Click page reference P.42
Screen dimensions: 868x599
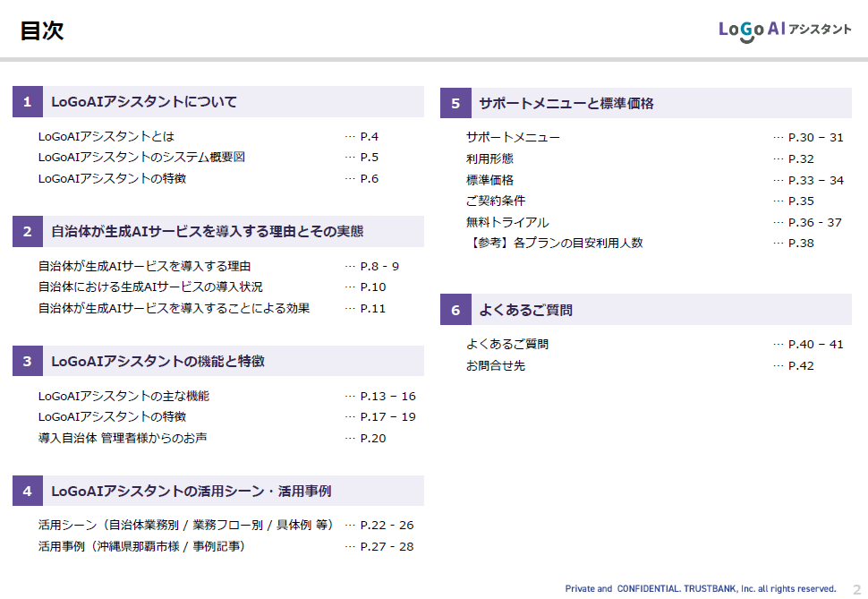pyautogui.click(x=801, y=365)
